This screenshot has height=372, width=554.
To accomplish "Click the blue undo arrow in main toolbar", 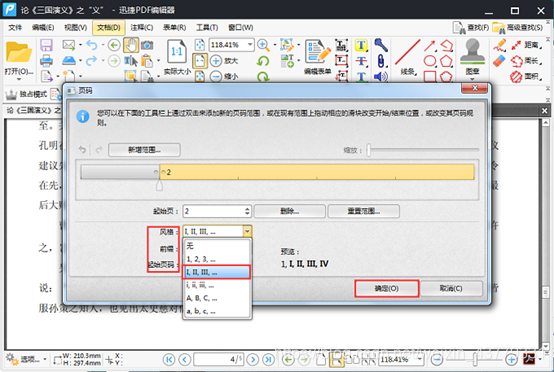I will (x=92, y=45).
